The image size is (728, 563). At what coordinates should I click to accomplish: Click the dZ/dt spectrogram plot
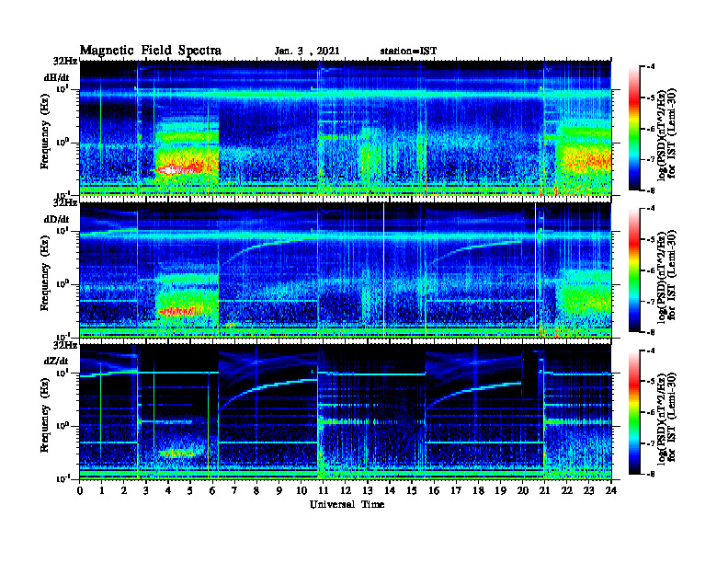click(346, 412)
